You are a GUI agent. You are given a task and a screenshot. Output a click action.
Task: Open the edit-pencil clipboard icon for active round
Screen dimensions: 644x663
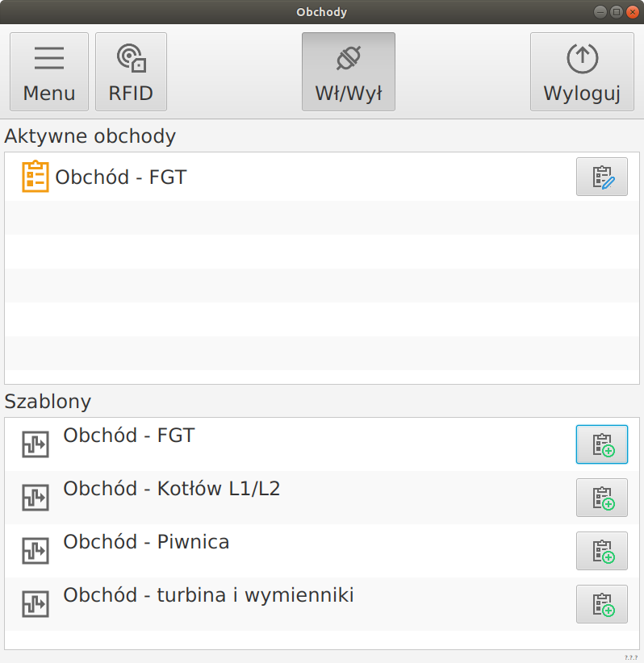pos(601,177)
